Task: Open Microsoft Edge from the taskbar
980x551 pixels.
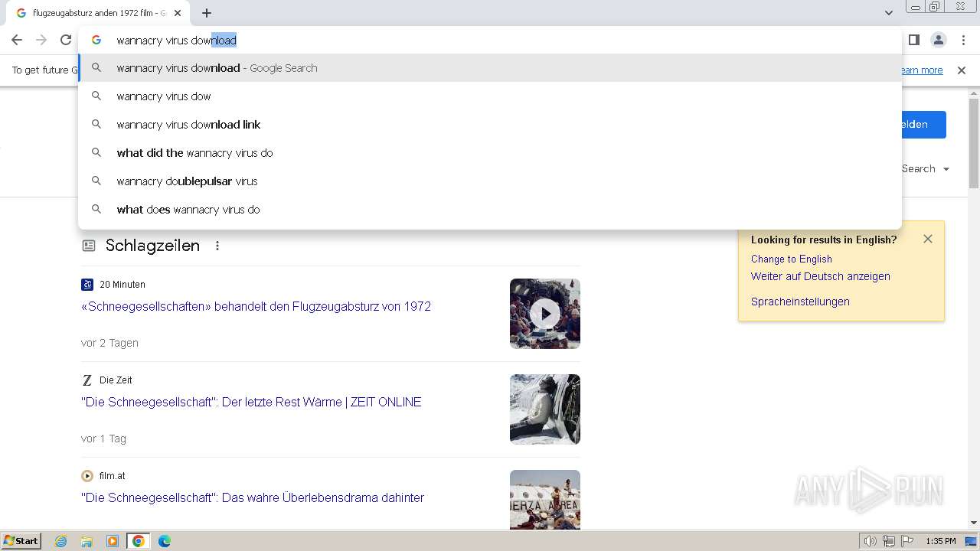Action: (165, 541)
